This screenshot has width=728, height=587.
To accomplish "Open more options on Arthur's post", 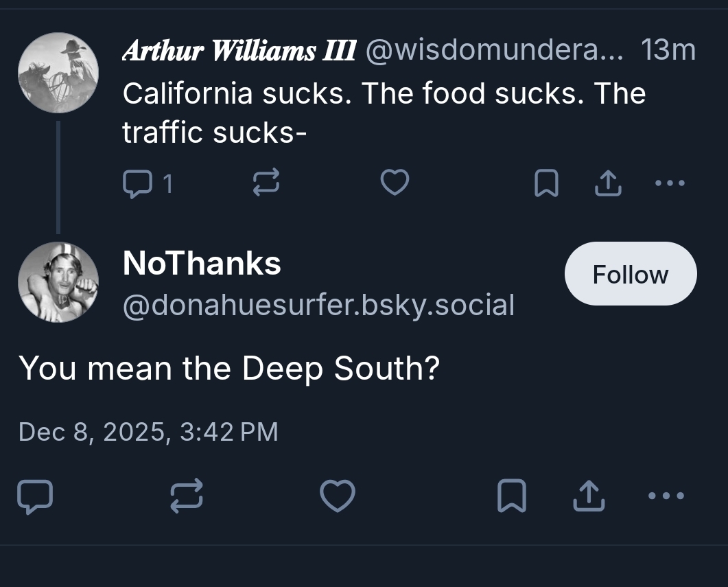I will [670, 183].
